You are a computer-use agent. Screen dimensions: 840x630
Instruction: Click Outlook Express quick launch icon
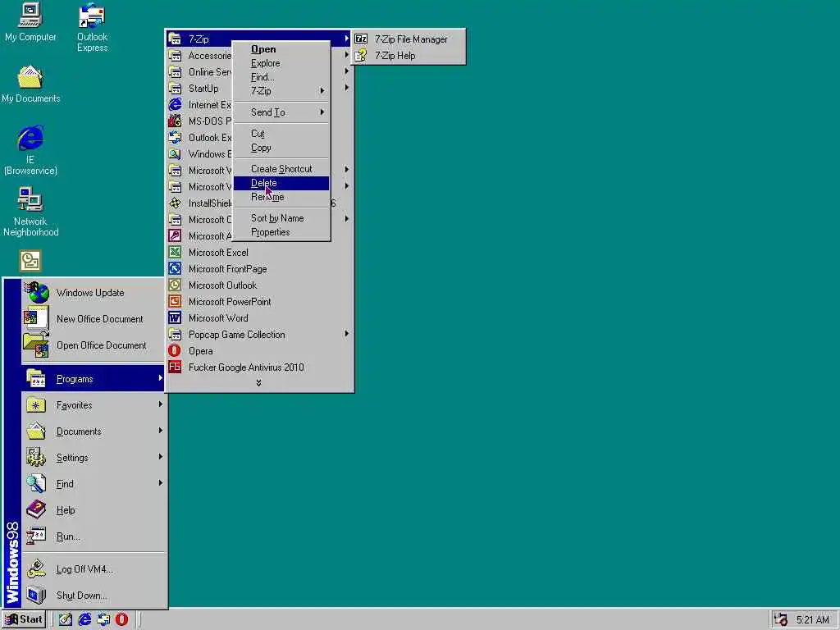click(x=103, y=619)
